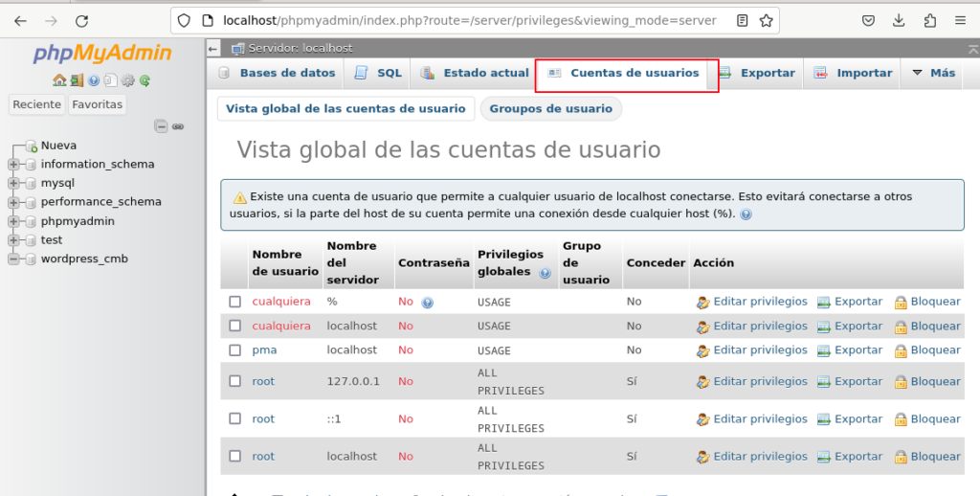Image resolution: width=980 pixels, height=496 pixels.
Task: Open the Grupos de usuario tab
Action: click(550, 109)
